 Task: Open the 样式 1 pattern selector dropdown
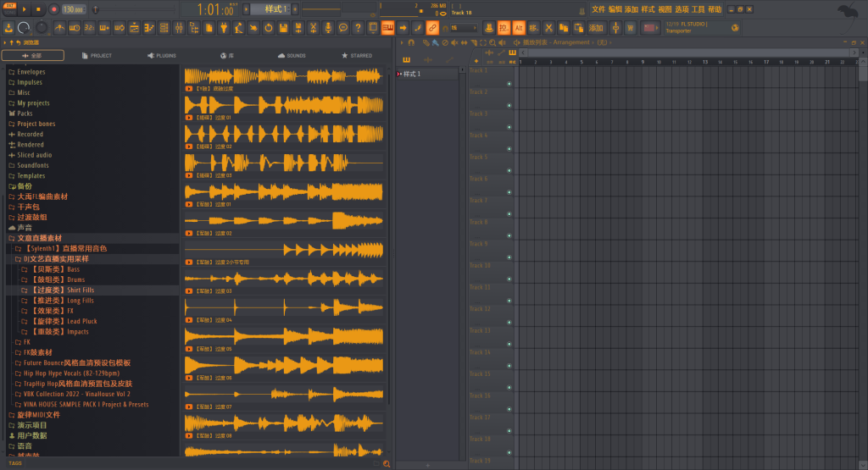(x=270, y=8)
